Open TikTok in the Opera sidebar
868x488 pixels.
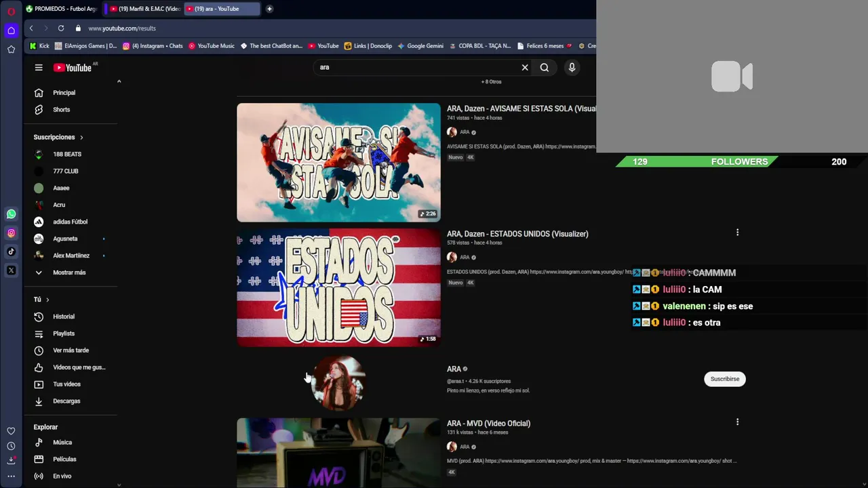[11, 251]
